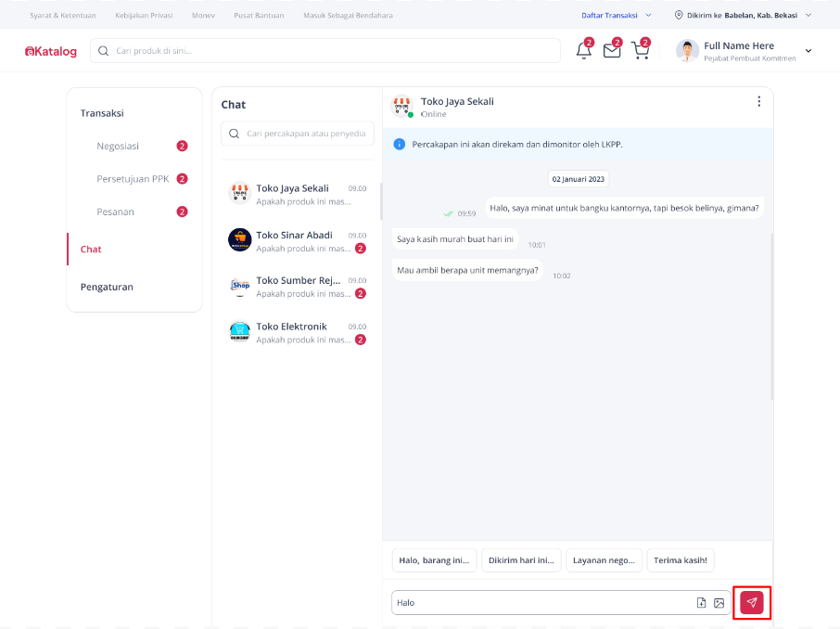Click Masuk Sebagai Bendahara link
This screenshot has height=629, width=840.
348,15
